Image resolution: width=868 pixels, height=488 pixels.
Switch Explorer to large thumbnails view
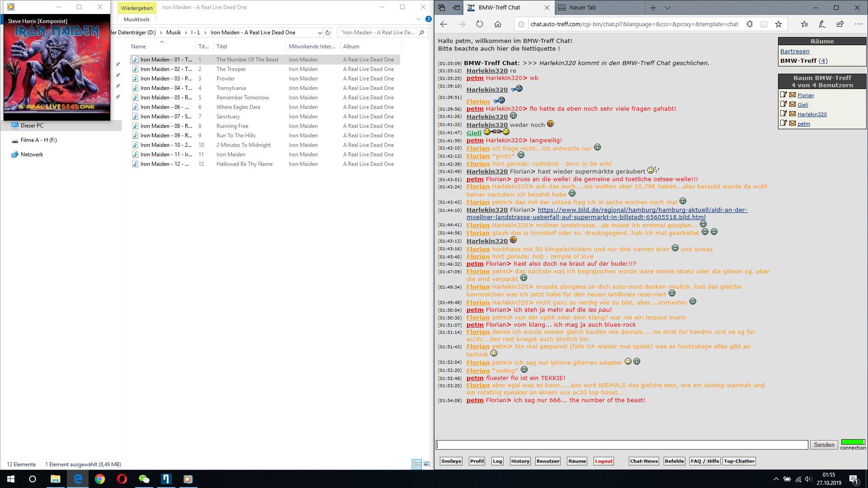(426, 464)
